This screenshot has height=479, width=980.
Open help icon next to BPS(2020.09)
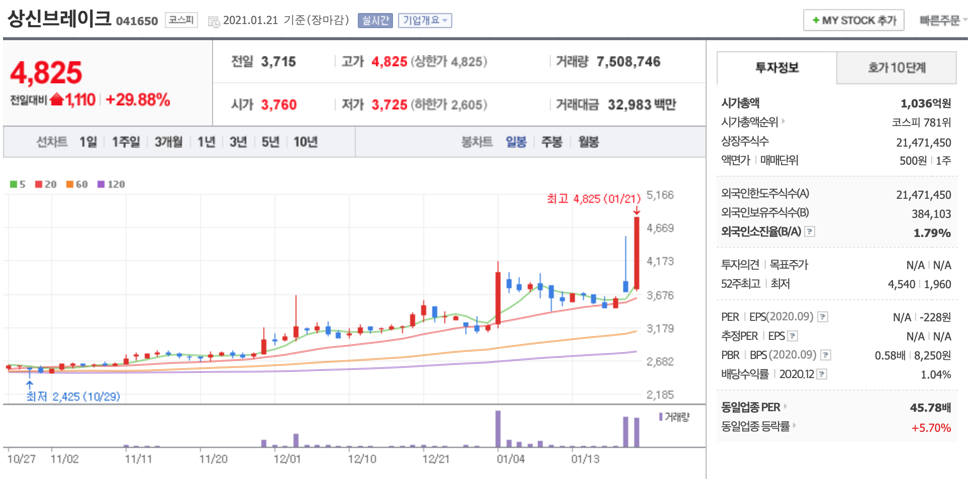826,355
